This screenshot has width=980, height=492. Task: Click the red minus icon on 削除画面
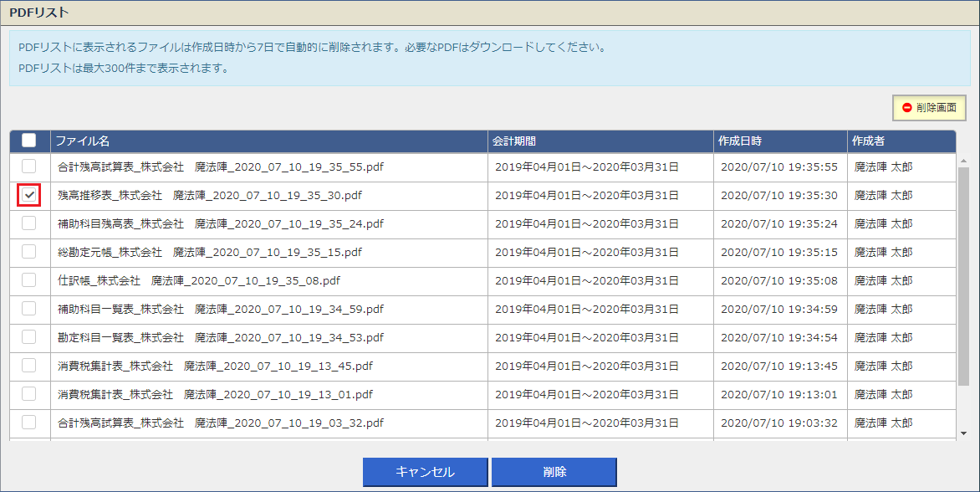pyautogui.click(x=907, y=108)
